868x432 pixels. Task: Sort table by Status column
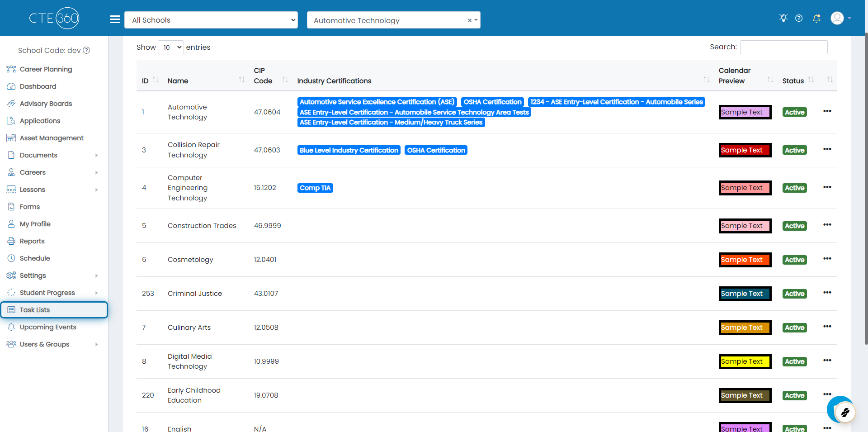(x=811, y=80)
